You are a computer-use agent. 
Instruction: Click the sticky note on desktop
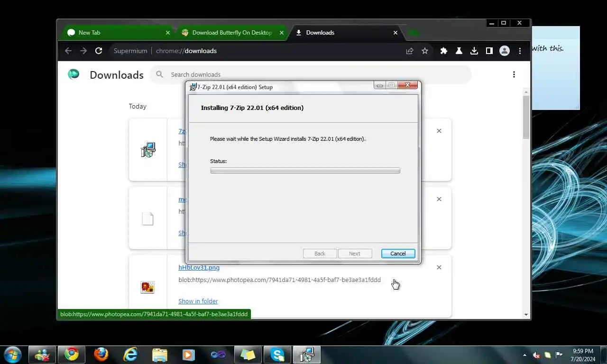[x=556, y=68]
